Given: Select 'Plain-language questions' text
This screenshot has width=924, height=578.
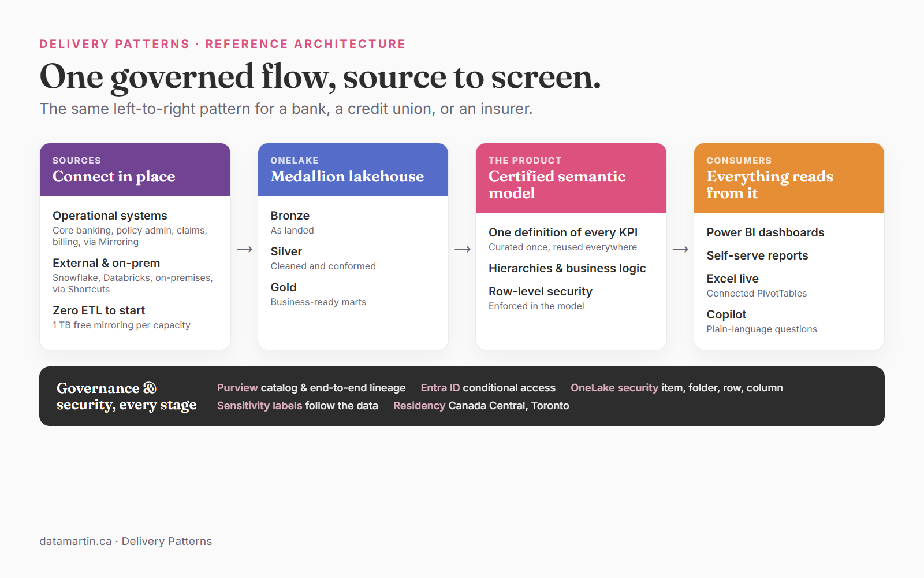Looking at the screenshot, I should pyautogui.click(x=762, y=329).
